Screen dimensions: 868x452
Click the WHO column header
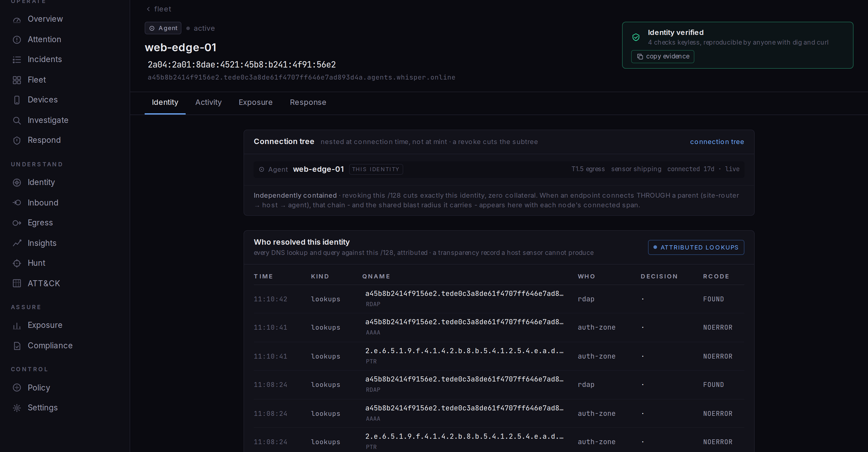coord(586,276)
